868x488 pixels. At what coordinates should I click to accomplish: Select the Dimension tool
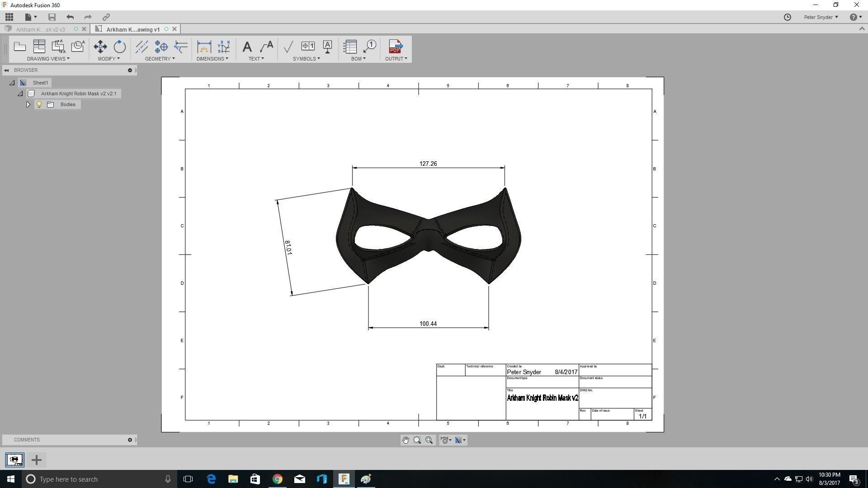tap(204, 47)
